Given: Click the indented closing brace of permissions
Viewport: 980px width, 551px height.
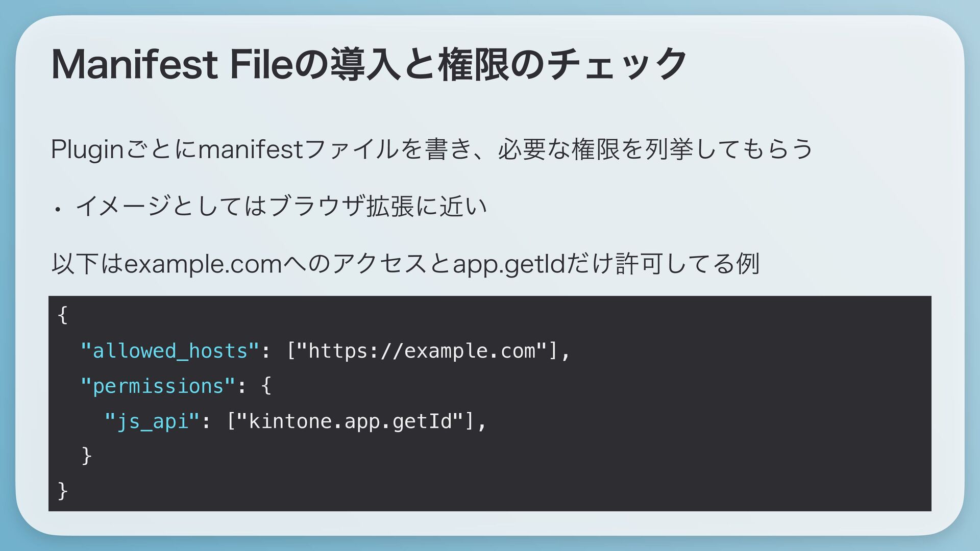Looking at the screenshot, I should pyautogui.click(x=86, y=456).
